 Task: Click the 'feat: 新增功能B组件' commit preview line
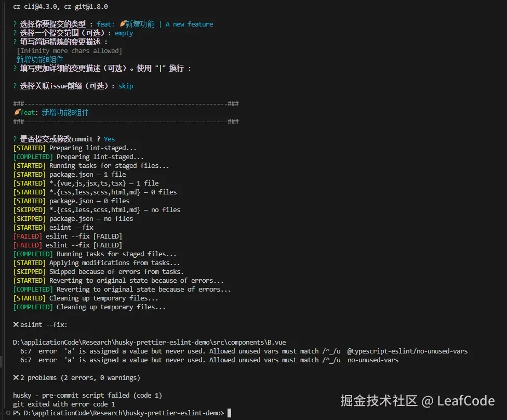pyautogui.click(x=51, y=113)
